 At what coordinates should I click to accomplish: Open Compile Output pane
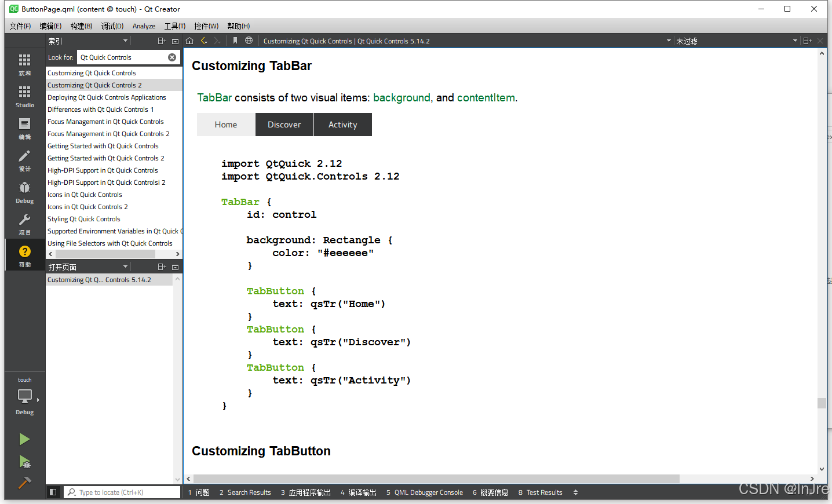pos(358,492)
